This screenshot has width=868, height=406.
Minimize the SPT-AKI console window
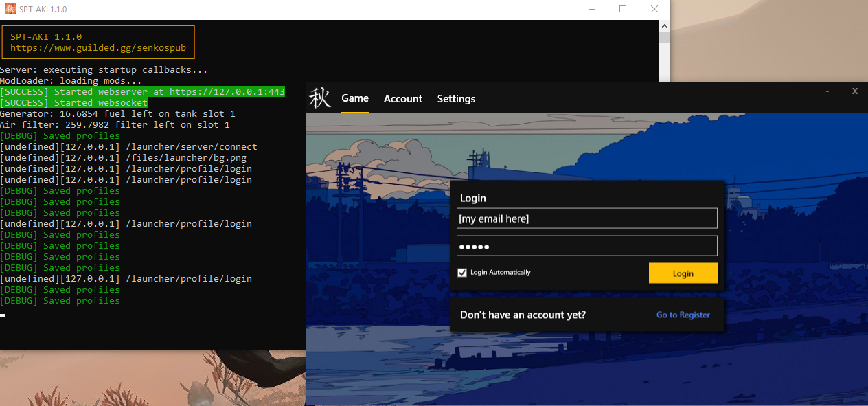591,9
